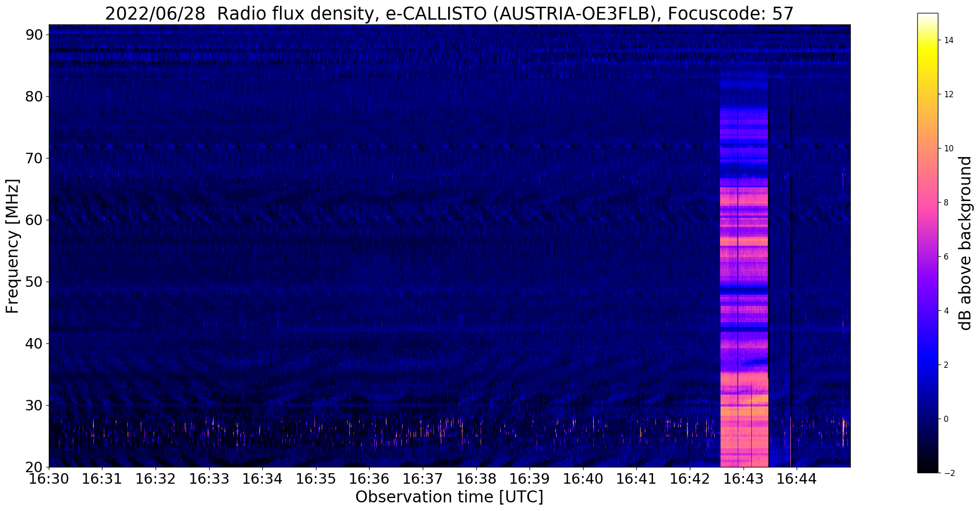Click the plot title mentioning e-CALLISTO

449,14
